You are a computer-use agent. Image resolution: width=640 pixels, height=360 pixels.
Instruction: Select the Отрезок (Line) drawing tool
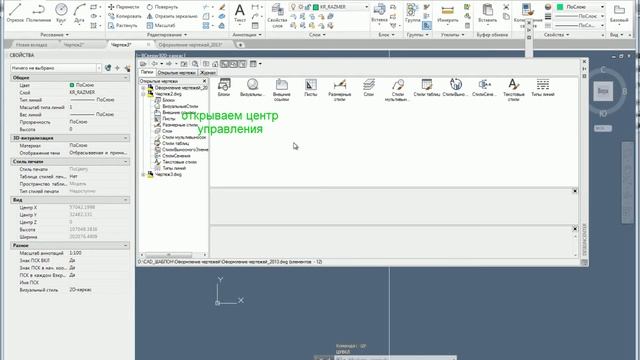click(15, 12)
